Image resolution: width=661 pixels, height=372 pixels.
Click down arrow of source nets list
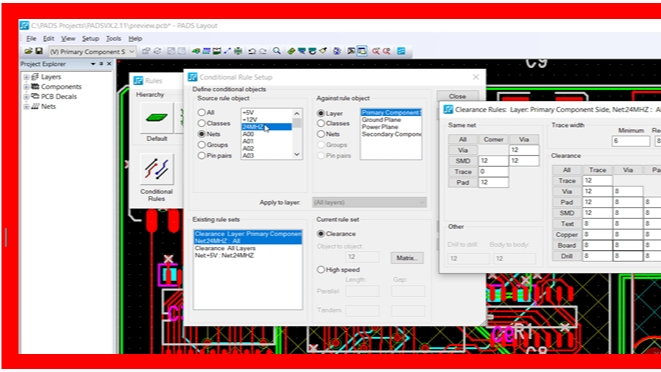[297, 154]
